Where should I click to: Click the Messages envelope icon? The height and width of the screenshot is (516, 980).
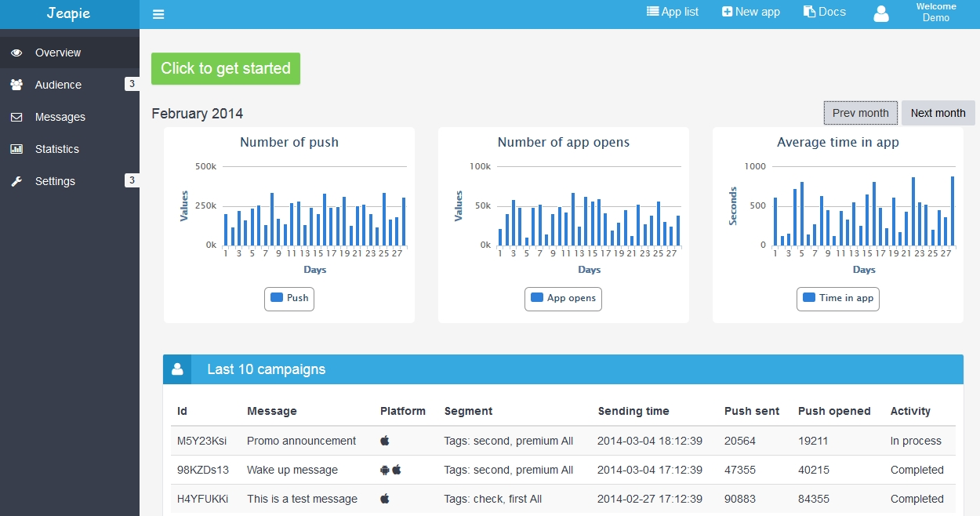point(16,117)
